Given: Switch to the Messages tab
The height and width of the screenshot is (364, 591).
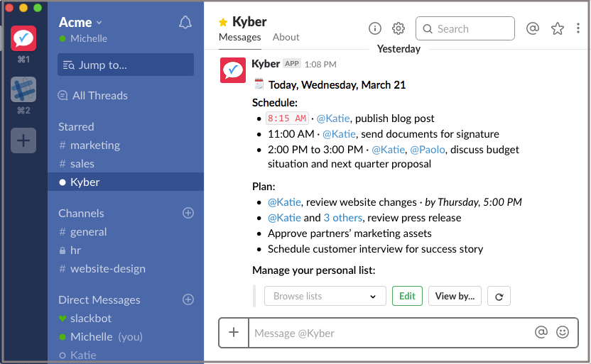Looking at the screenshot, I should [x=239, y=38].
